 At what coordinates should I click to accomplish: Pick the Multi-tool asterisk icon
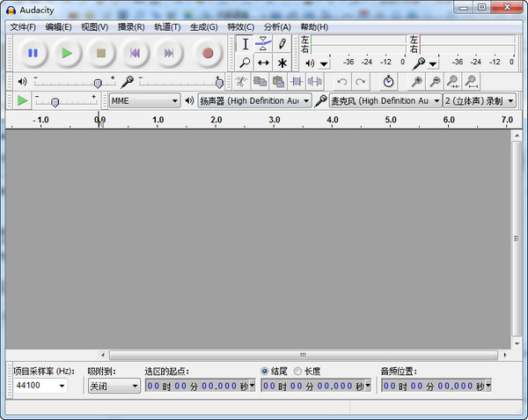coord(282,63)
